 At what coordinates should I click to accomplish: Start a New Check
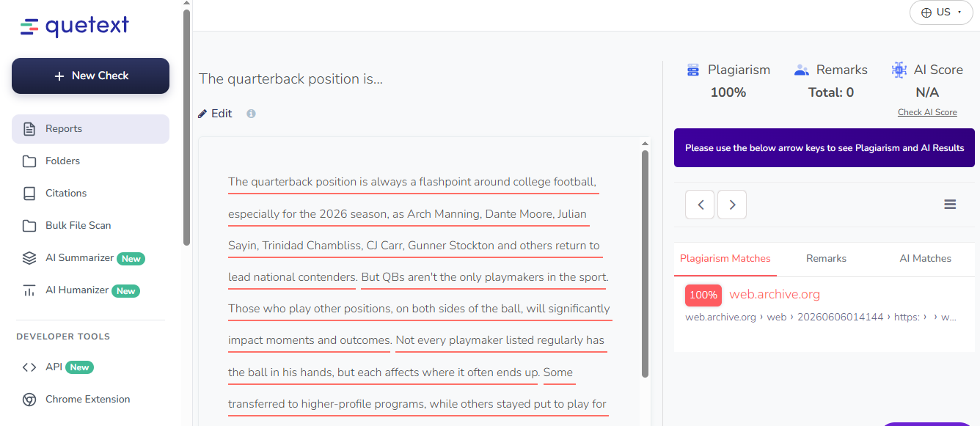[90, 76]
